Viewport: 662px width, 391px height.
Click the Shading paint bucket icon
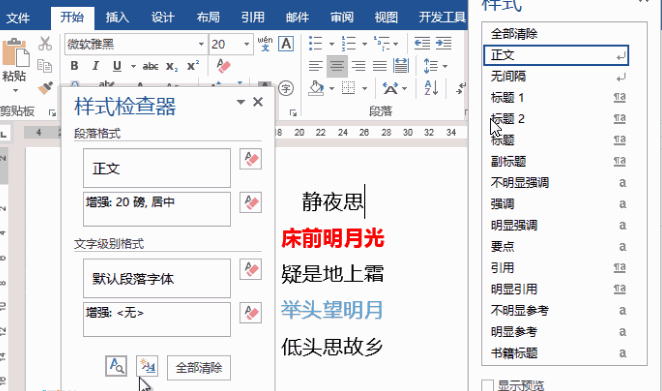316,88
